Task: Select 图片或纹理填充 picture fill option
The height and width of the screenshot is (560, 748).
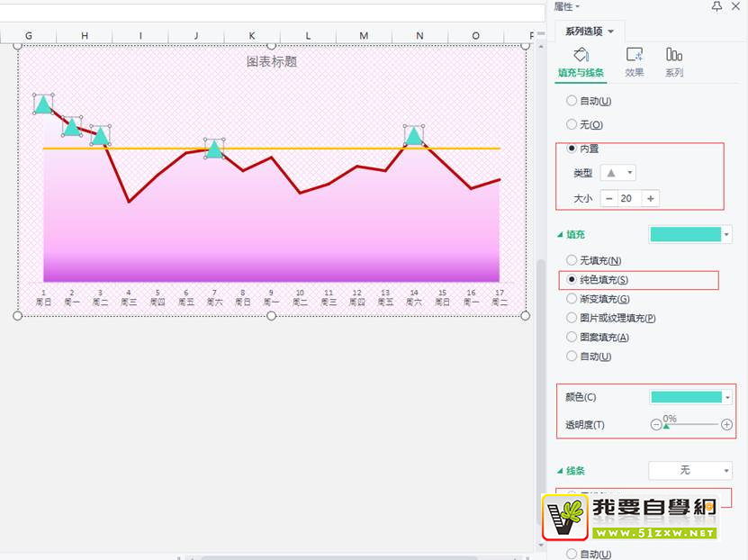Action: point(572,318)
